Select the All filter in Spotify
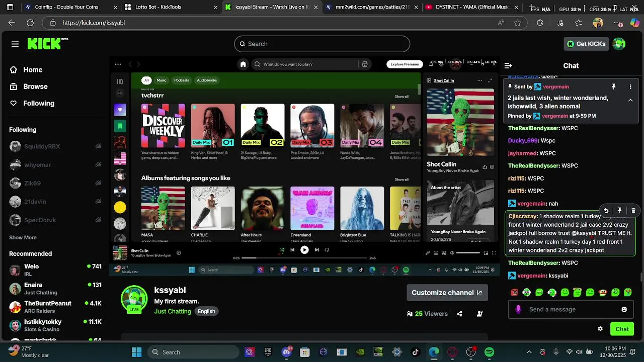Viewport: 644px width, 362px height. (146, 80)
